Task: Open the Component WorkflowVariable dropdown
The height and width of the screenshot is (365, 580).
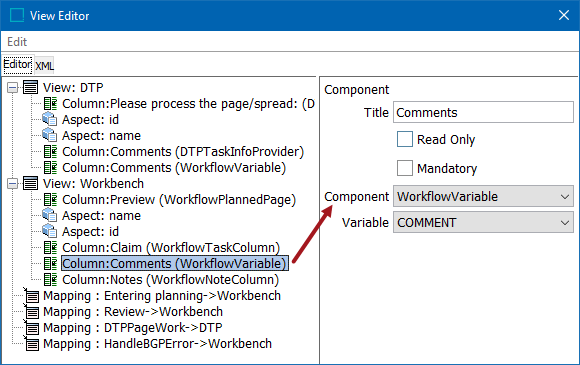Action: 483,196
